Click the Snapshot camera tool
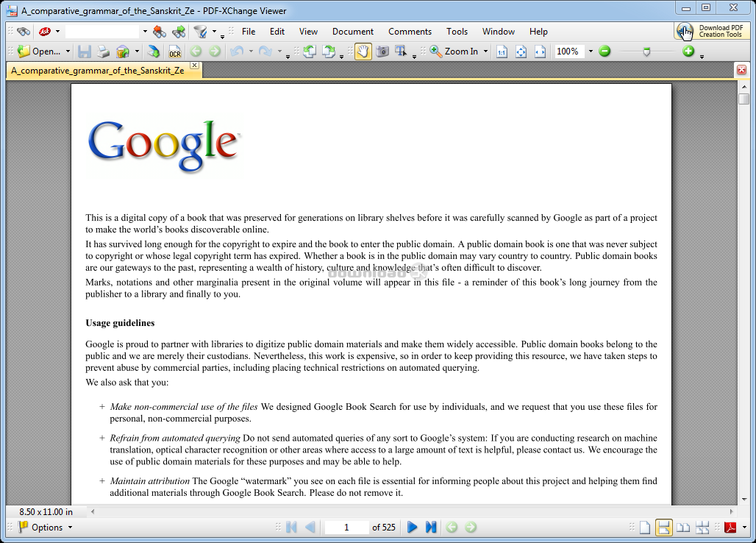 (382, 52)
